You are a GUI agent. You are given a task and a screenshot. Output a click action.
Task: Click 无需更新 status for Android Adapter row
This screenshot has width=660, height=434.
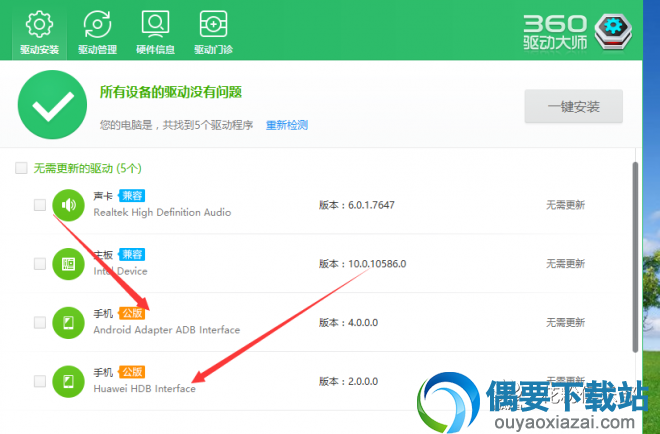(565, 323)
